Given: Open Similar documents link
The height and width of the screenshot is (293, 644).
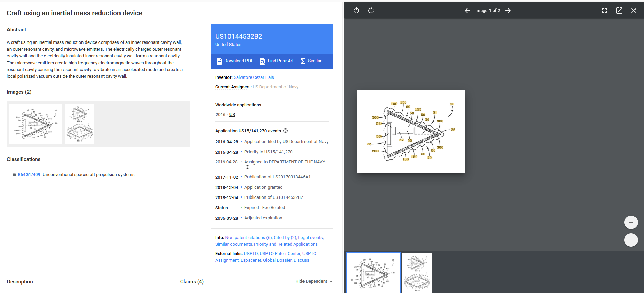Looking at the screenshot, I should (234, 244).
